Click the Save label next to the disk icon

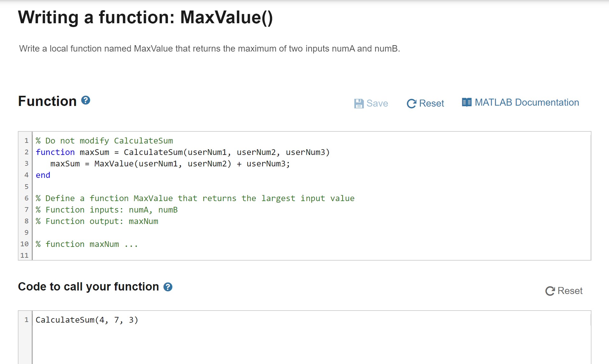pos(377,103)
